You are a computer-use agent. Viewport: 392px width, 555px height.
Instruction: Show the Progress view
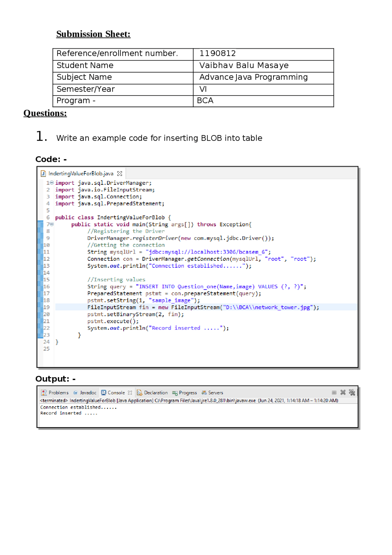point(185,393)
